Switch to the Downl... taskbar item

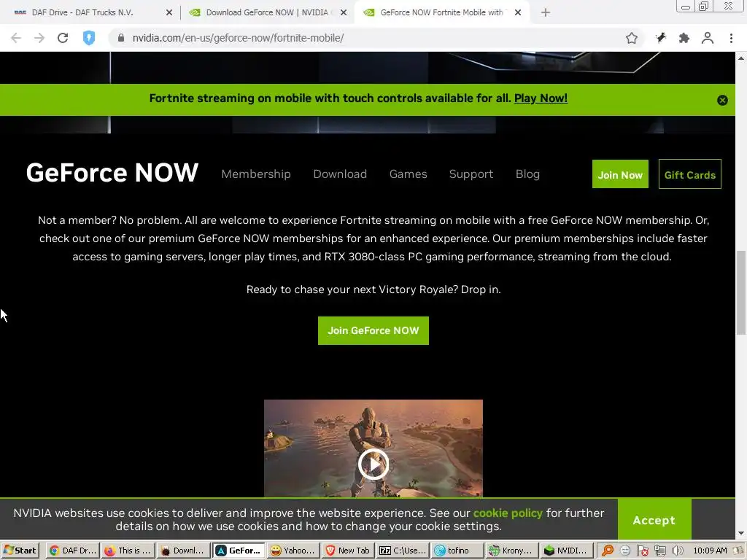pos(183,551)
